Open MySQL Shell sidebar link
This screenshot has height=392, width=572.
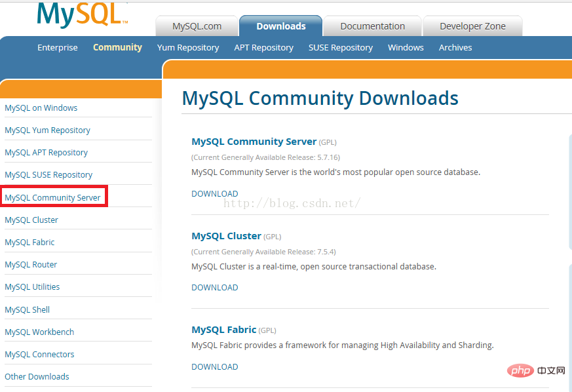coord(28,310)
